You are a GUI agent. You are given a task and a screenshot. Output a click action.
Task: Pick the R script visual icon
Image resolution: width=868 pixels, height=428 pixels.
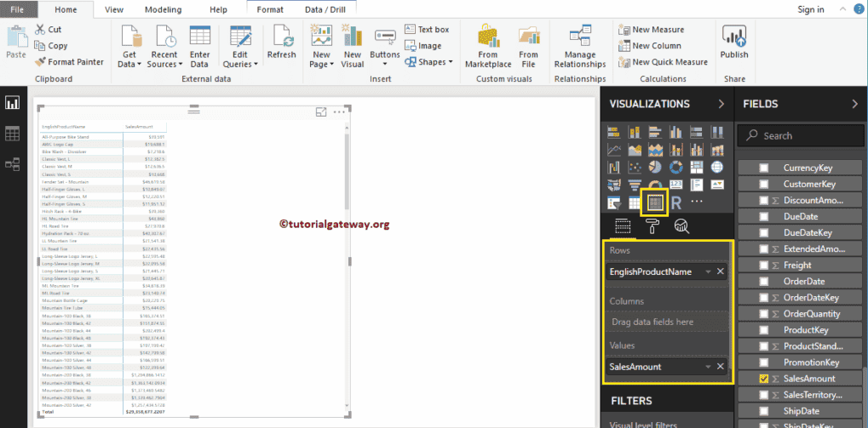point(675,203)
